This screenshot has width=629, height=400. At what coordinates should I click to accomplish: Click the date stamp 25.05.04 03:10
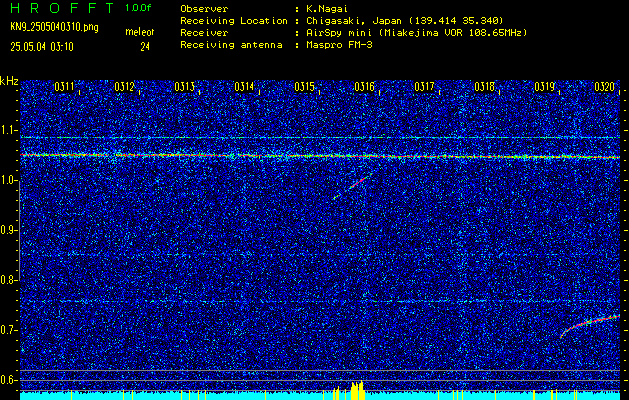click(42, 47)
